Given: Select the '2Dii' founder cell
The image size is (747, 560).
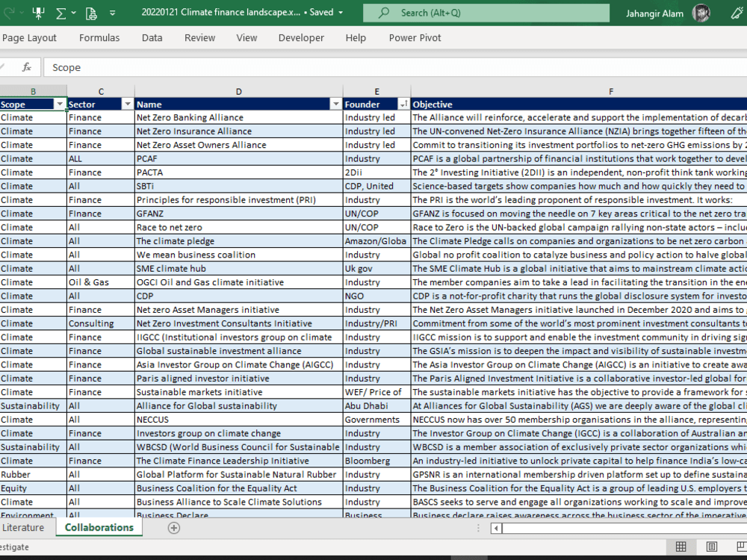Looking at the screenshot, I should (376, 172).
